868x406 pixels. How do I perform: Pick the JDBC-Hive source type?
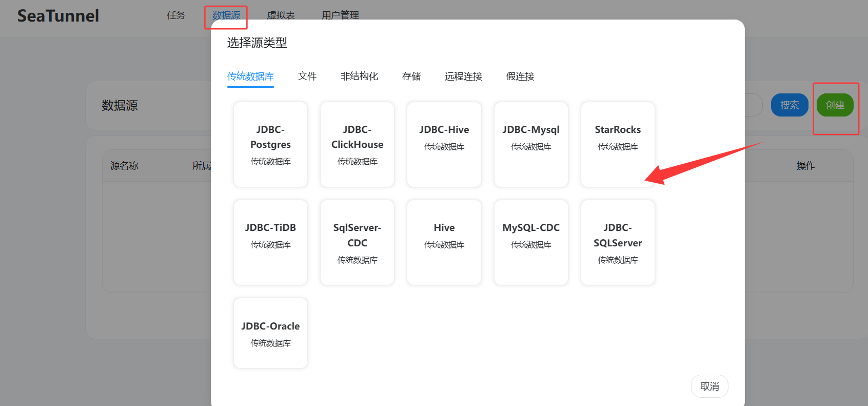point(444,144)
